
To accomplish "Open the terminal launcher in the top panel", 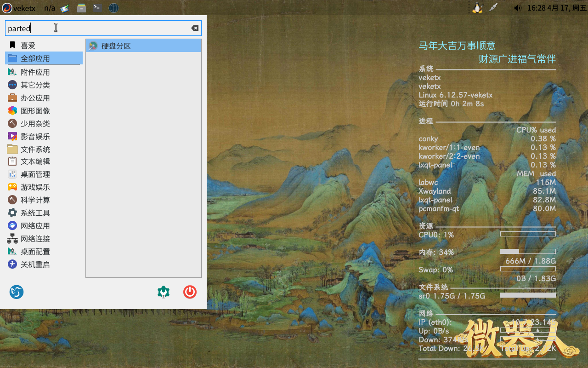I will pos(97,8).
